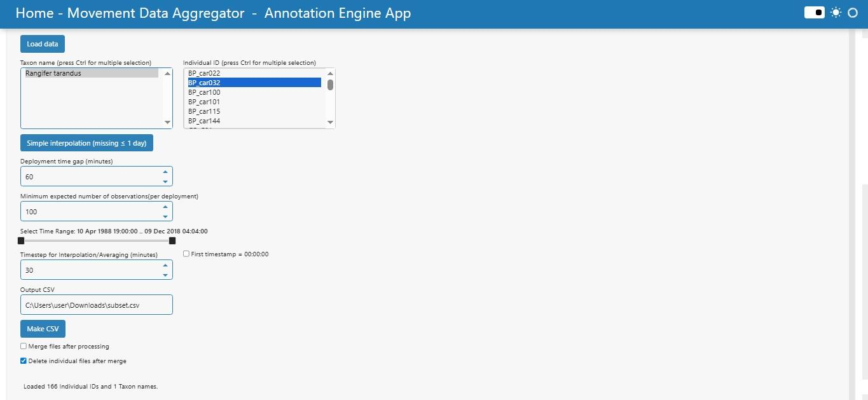Screen dimensions: 868x400
Task: Click the time range slider start handle
Action: tap(21, 241)
